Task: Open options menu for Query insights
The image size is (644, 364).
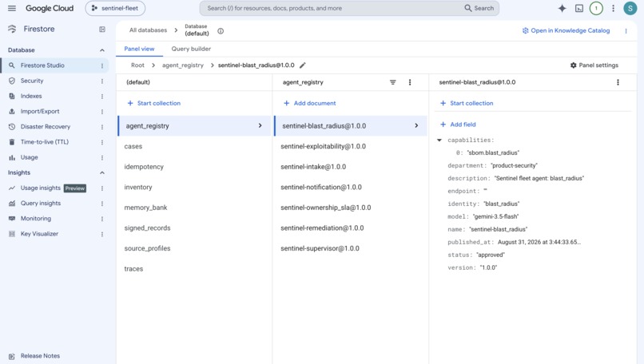Action: pyautogui.click(x=102, y=204)
